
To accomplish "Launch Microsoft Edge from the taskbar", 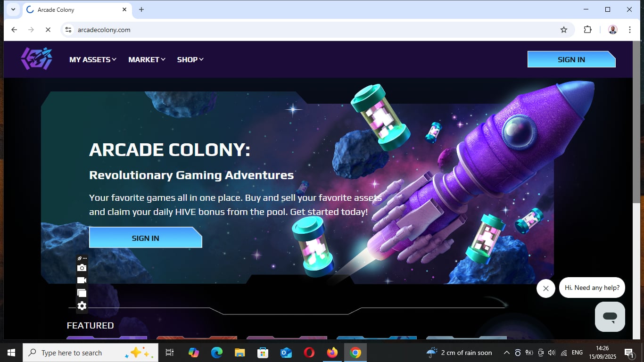I will [217, 353].
